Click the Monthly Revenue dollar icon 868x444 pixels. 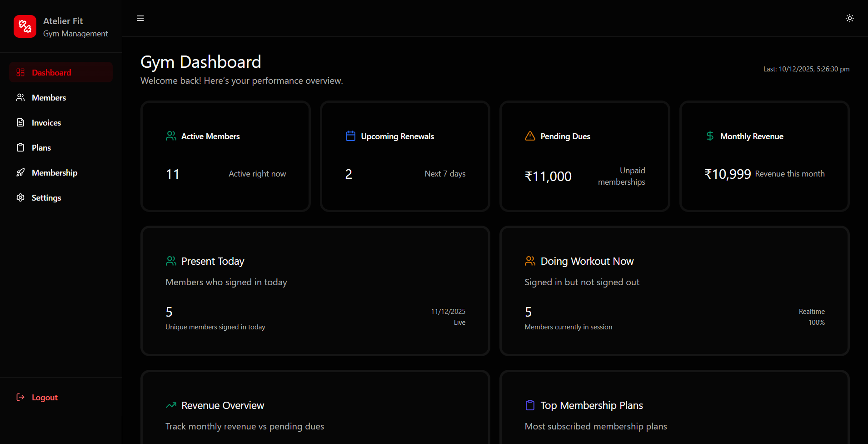click(x=710, y=136)
